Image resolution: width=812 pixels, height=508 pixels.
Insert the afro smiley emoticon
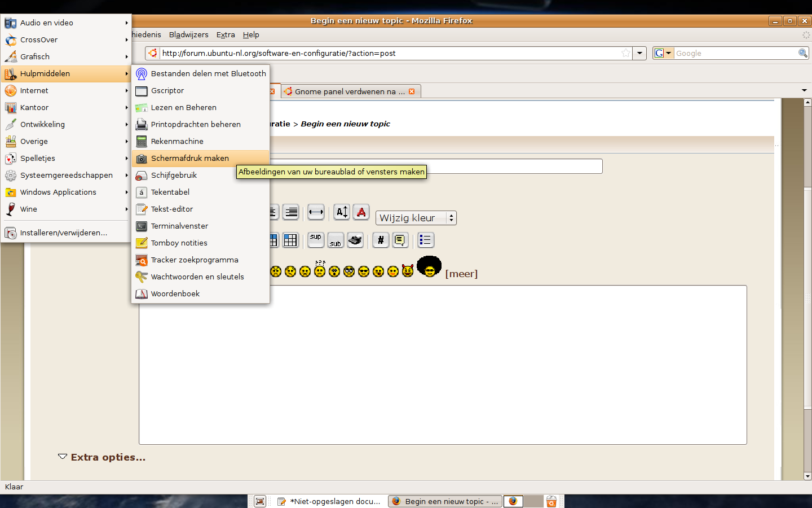[429, 267]
